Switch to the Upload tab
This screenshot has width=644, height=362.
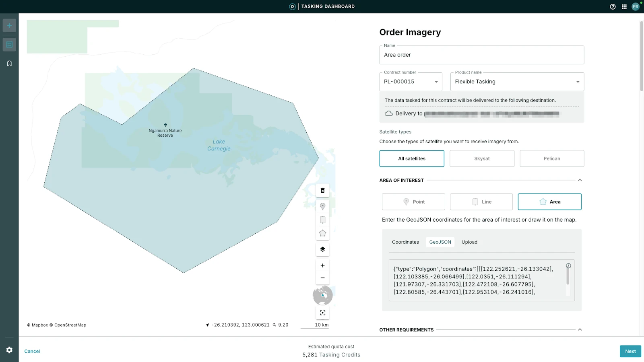(x=469, y=242)
